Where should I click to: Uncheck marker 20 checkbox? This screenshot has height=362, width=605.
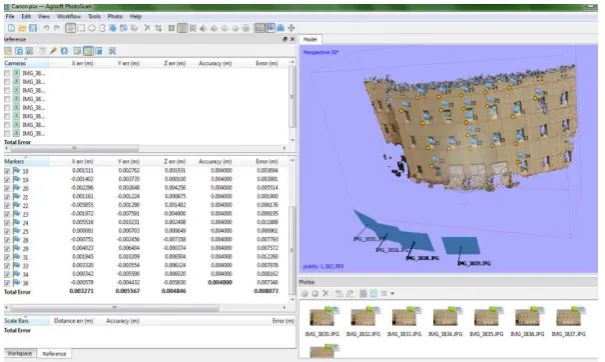(7, 188)
